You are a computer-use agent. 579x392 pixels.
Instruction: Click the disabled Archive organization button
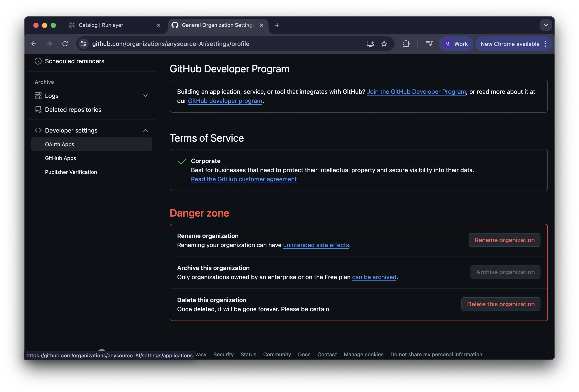505,272
